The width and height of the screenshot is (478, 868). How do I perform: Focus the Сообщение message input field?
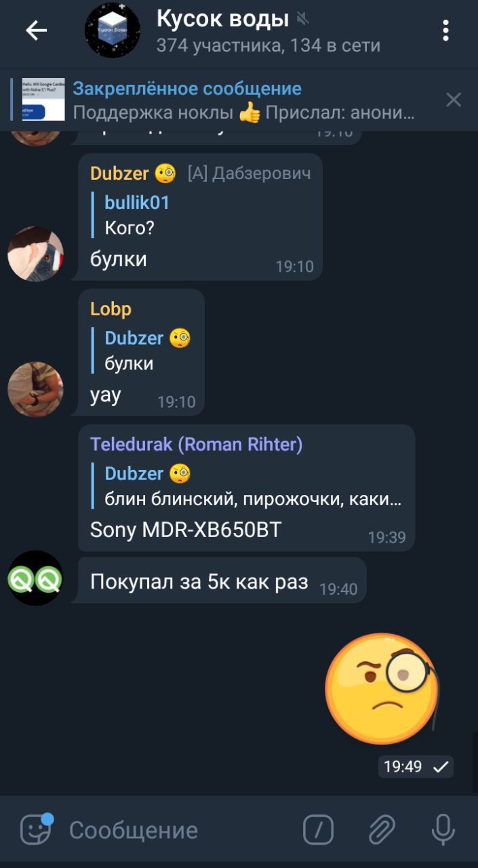(x=176, y=830)
